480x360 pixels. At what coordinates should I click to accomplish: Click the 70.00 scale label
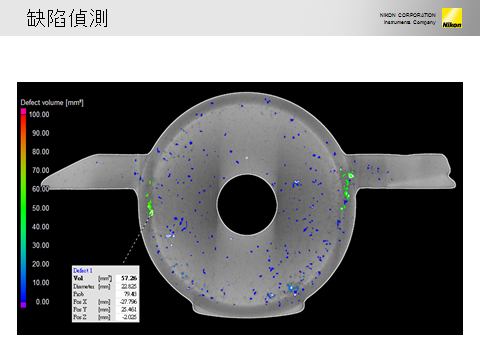click(41, 170)
